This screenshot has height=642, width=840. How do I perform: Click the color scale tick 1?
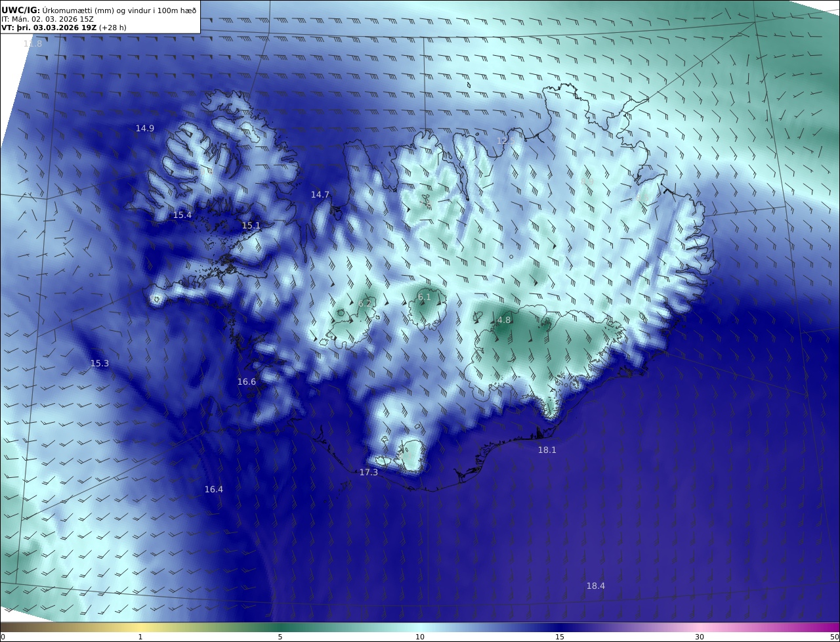click(x=140, y=637)
